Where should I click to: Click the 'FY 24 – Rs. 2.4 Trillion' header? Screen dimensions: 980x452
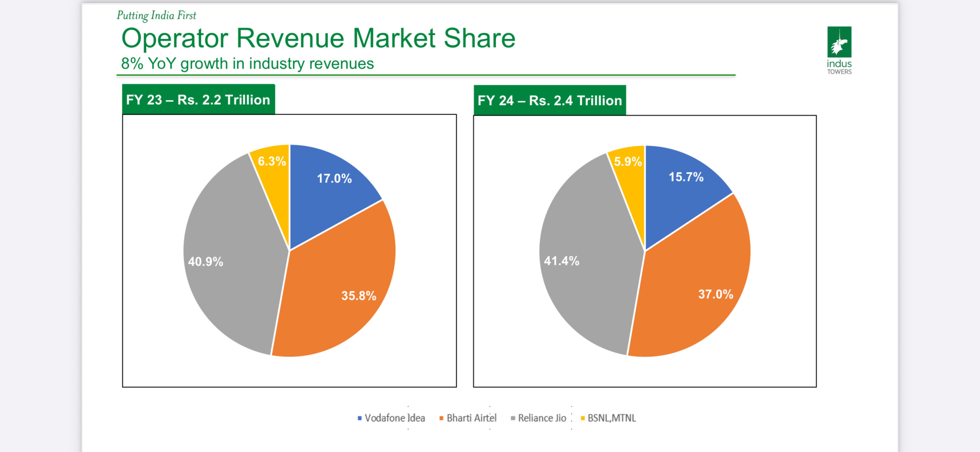pyautogui.click(x=549, y=100)
